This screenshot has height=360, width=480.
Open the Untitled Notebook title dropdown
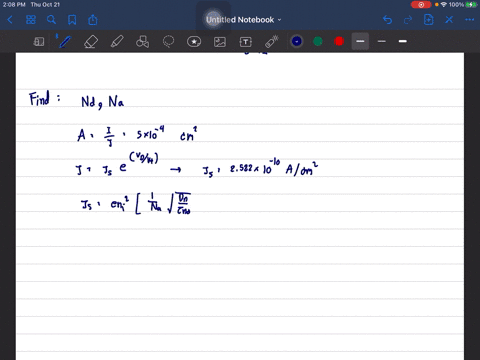click(243, 20)
